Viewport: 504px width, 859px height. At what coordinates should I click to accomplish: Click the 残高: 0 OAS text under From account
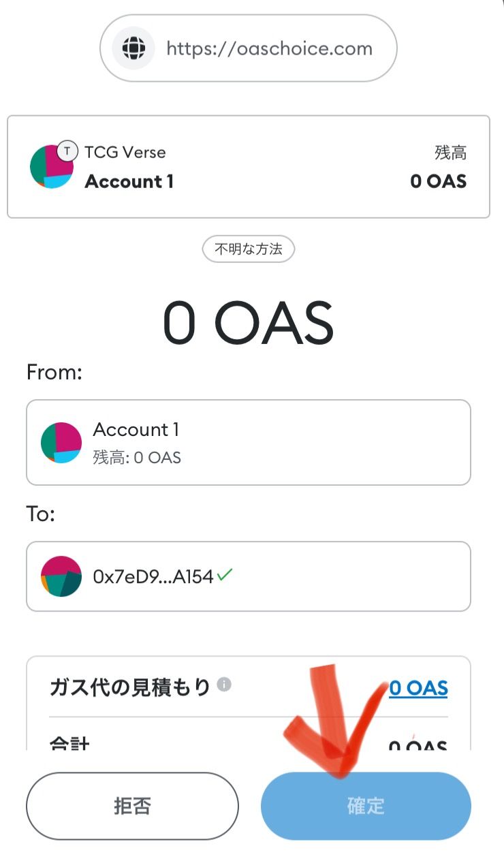point(137,457)
